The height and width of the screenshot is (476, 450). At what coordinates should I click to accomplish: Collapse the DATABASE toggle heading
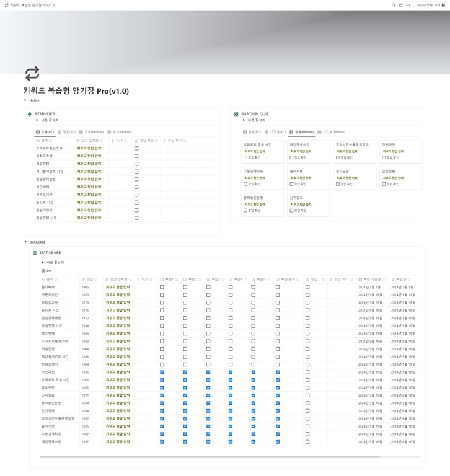pyautogui.click(x=25, y=242)
